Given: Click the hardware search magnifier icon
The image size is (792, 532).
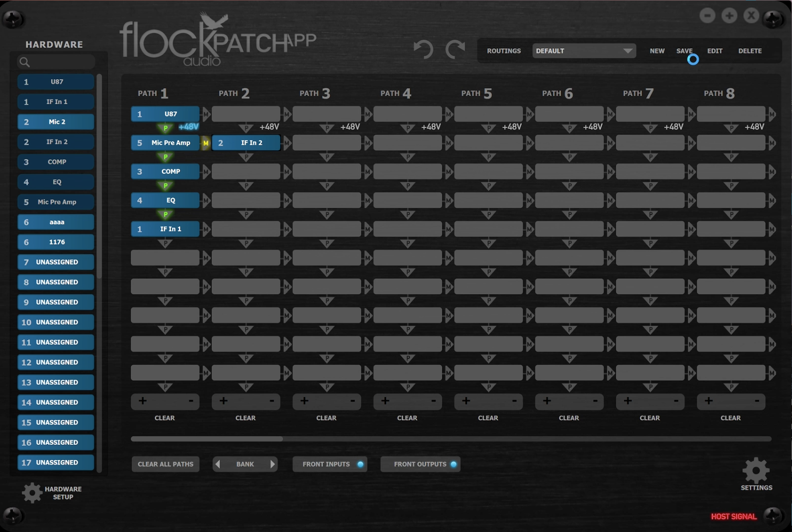Looking at the screenshot, I should pos(25,62).
